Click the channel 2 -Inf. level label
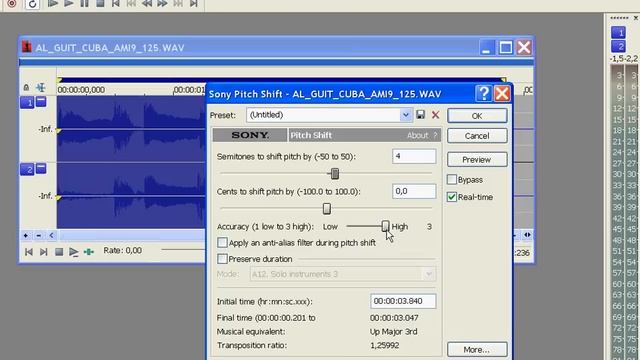The image size is (640, 360). click(x=45, y=196)
